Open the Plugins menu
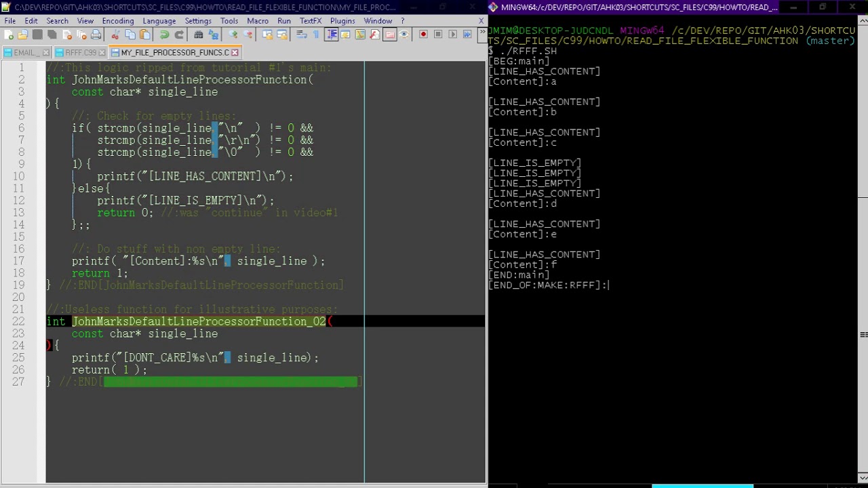 tap(342, 21)
